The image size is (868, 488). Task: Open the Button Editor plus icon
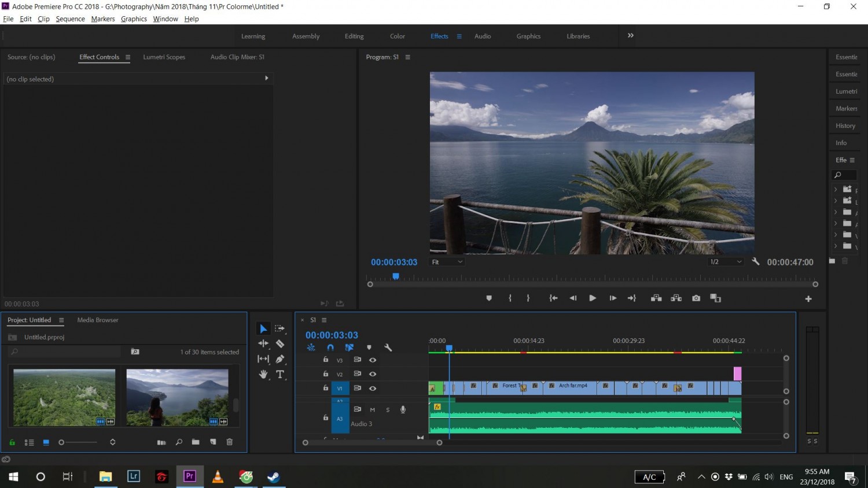tap(808, 299)
